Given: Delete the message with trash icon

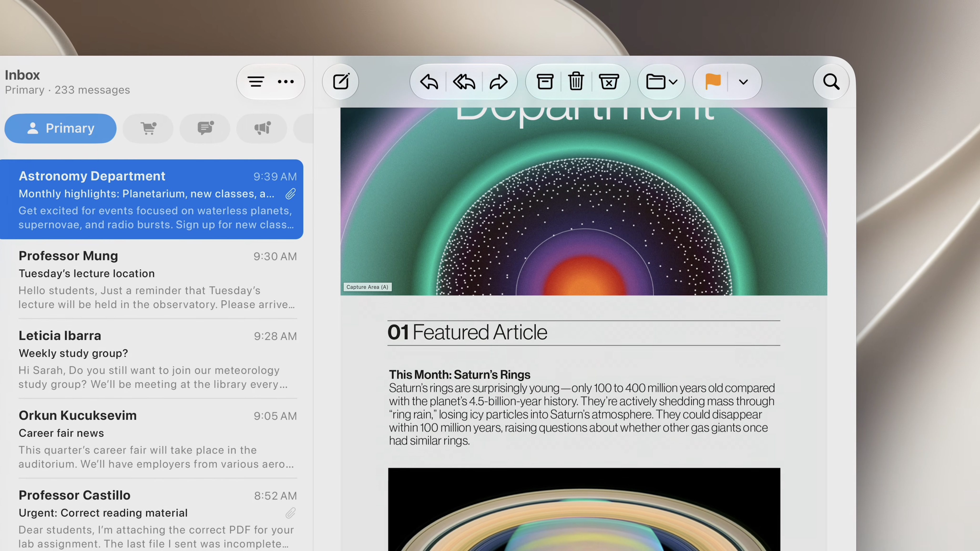Looking at the screenshot, I should pos(576,82).
